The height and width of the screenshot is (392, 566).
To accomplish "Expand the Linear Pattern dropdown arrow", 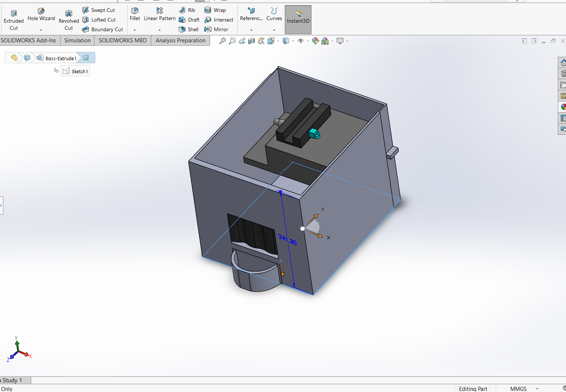I will [159, 30].
